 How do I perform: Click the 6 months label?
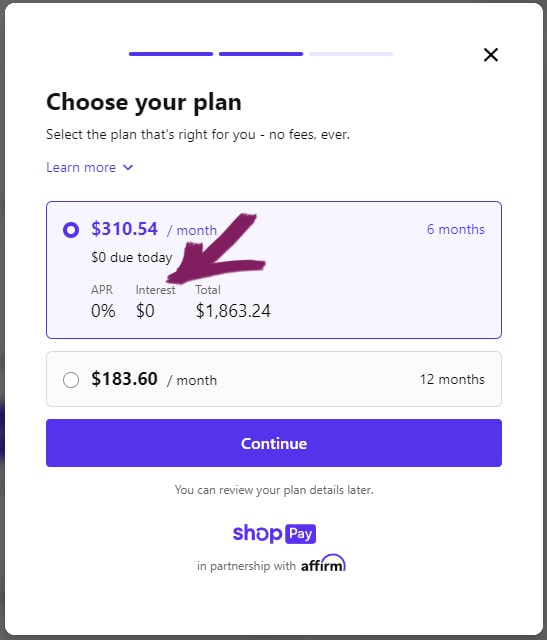(x=456, y=229)
